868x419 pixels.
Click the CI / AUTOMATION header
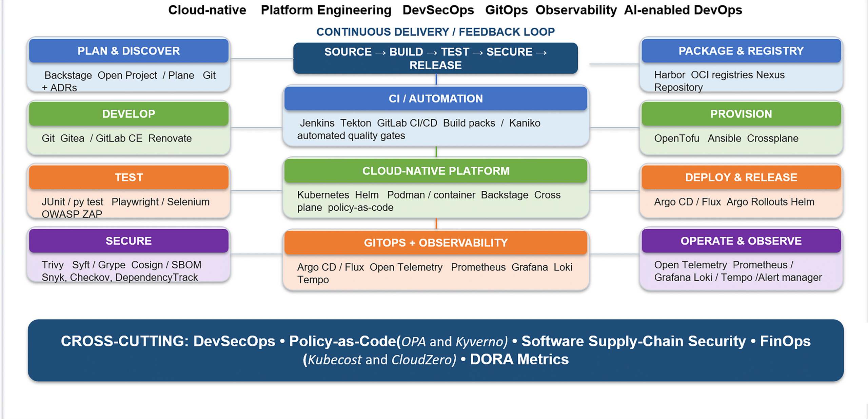(436, 99)
